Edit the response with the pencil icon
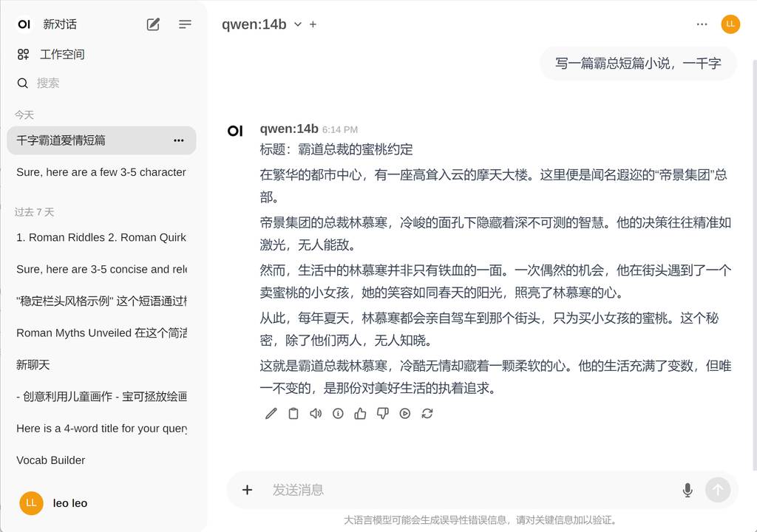The height and width of the screenshot is (532, 757). pos(271,414)
